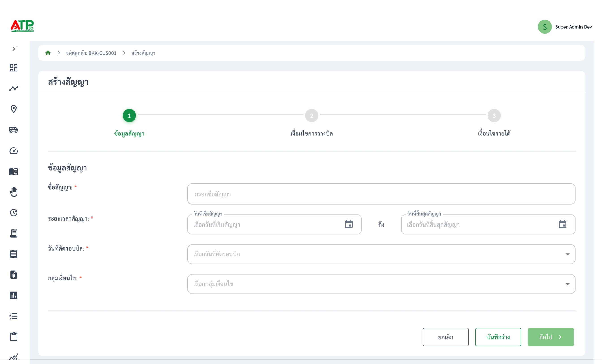The width and height of the screenshot is (602, 364).
Task: Open the bar chart report sidebar icon
Action: click(x=14, y=295)
